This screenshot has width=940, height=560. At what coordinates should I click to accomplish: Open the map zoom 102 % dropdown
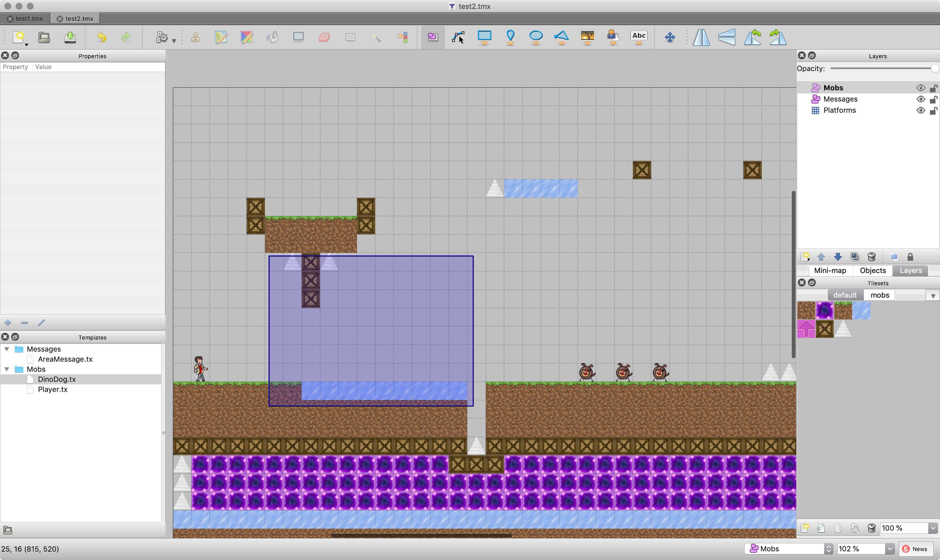[890, 549]
